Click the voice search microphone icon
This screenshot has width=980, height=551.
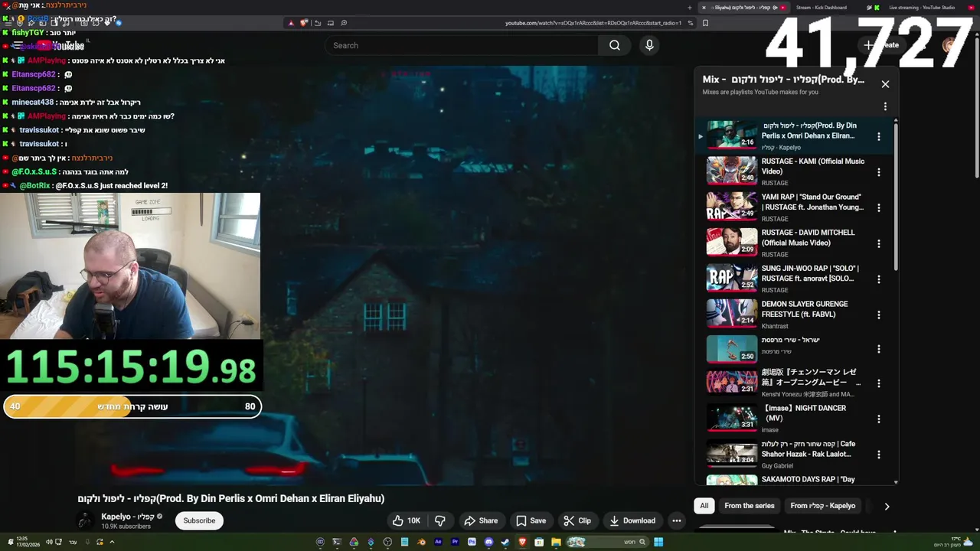tap(649, 45)
